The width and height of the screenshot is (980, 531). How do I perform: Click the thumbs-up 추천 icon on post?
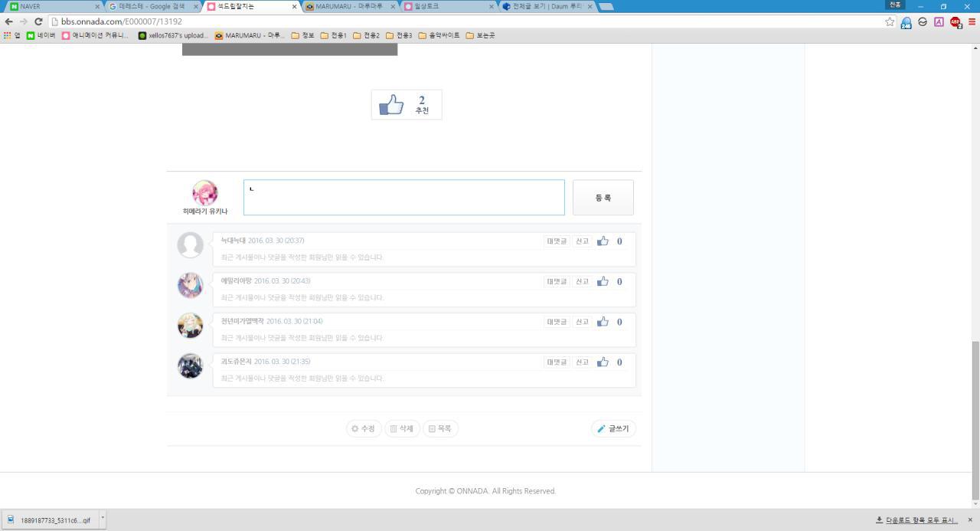tap(391, 105)
